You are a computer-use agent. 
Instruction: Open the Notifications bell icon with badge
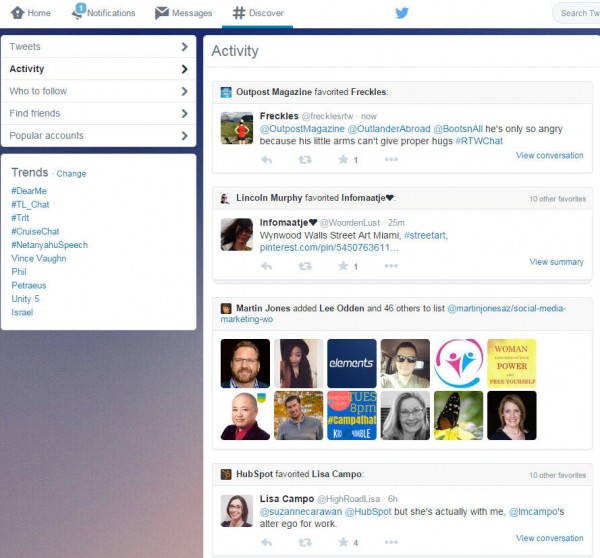tap(78, 11)
